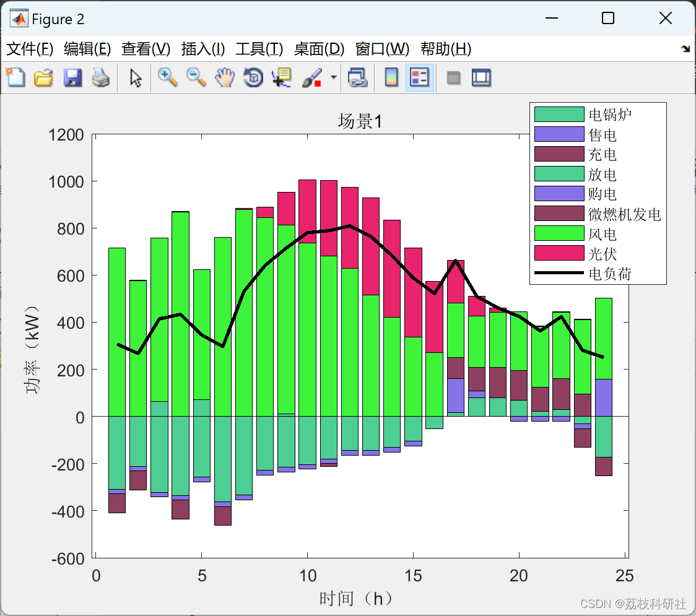The image size is (696, 616).
Task: Enable the Rotate 3D tool
Action: [x=253, y=77]
